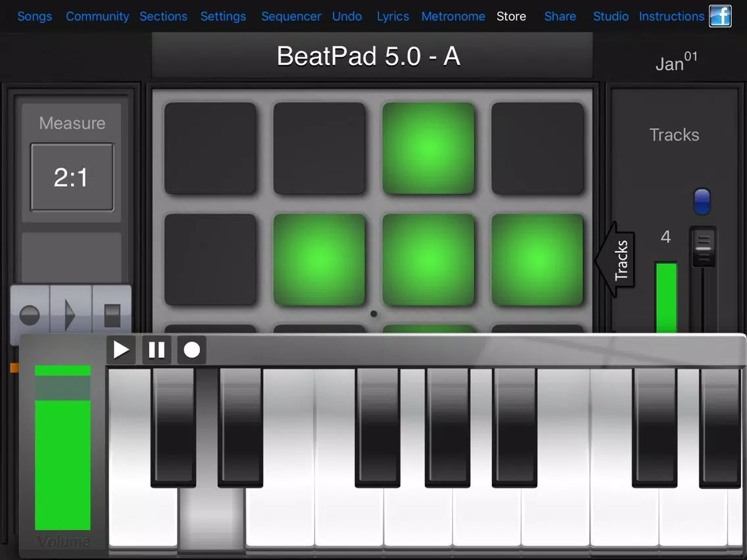Pause playback with the keyboard pause button
747x560 pixels.
pyautogui.click(x=157, y=350)
